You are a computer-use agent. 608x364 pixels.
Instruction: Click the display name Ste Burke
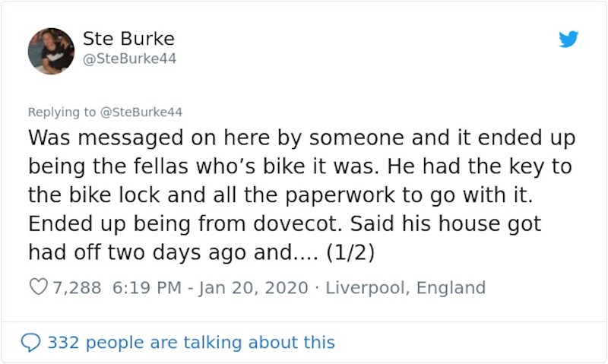click(128, 40)
